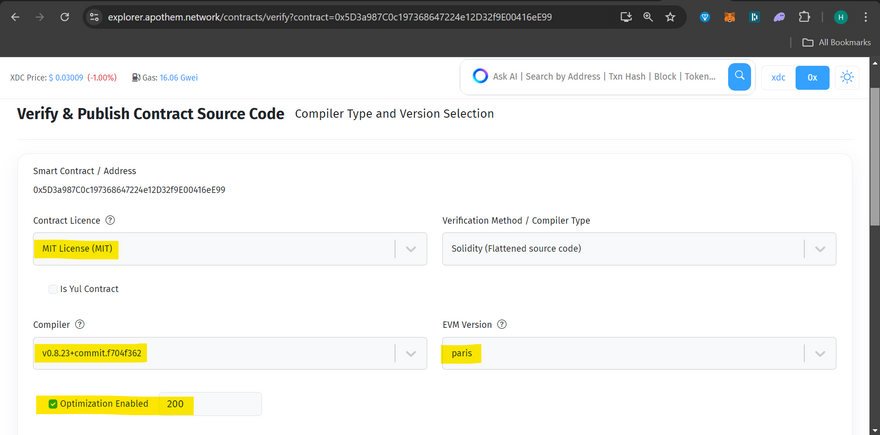880x435 pixels.
Task: Open the MetaMask fox extension
Action: pos(729,17)
